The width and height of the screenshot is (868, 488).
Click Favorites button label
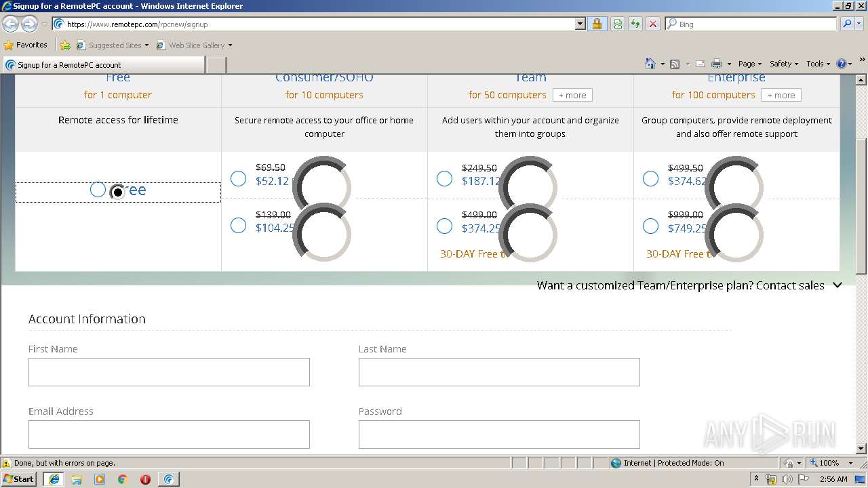point(32,45)
